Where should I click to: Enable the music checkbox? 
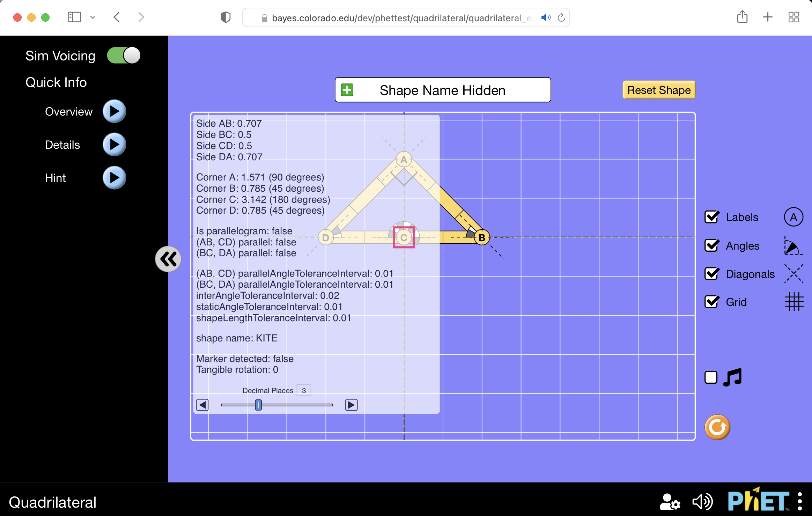[x=711, y=377]
